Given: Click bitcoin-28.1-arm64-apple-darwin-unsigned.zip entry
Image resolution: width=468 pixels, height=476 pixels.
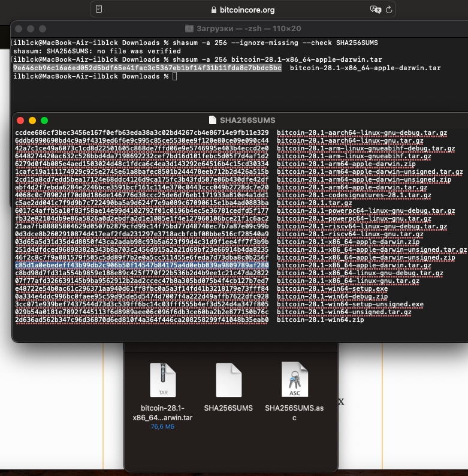Looking at the screenshot, I should 364,179.
